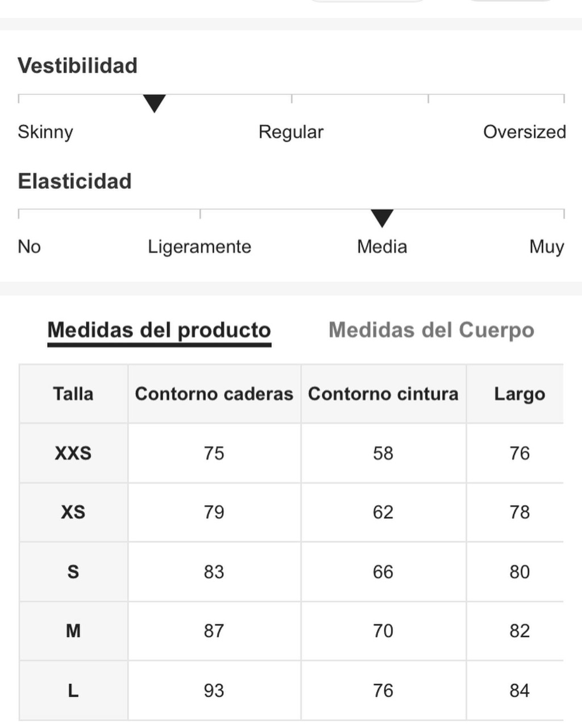Click the hip value 93 for L
The height and width of the screenshot is (728, 582).
[214, 690]
